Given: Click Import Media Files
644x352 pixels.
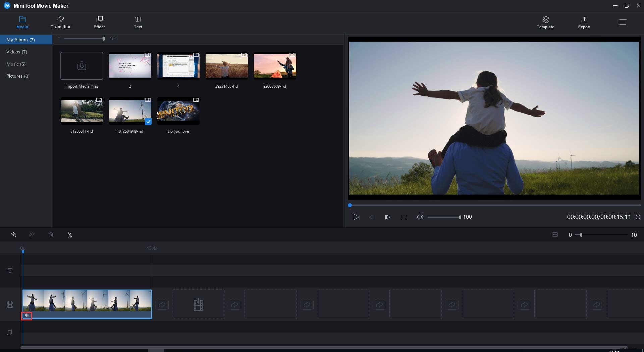Looking at the screenshot, I should [x=82, y=66].
